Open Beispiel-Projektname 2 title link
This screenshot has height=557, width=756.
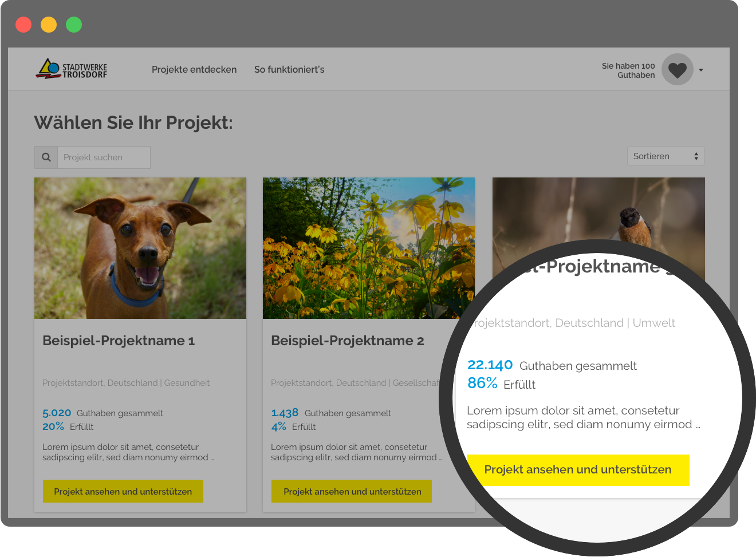(348, 341)
